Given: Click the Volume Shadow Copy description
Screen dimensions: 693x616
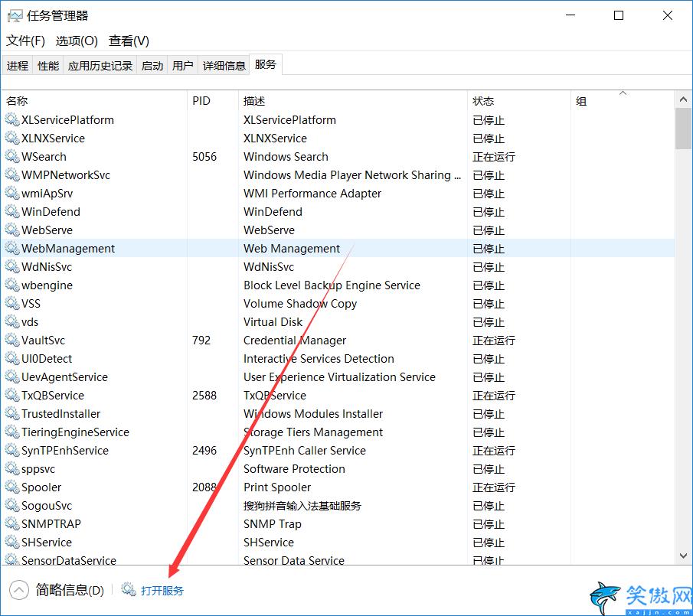Looking at the screenshot, I should 300,303.
